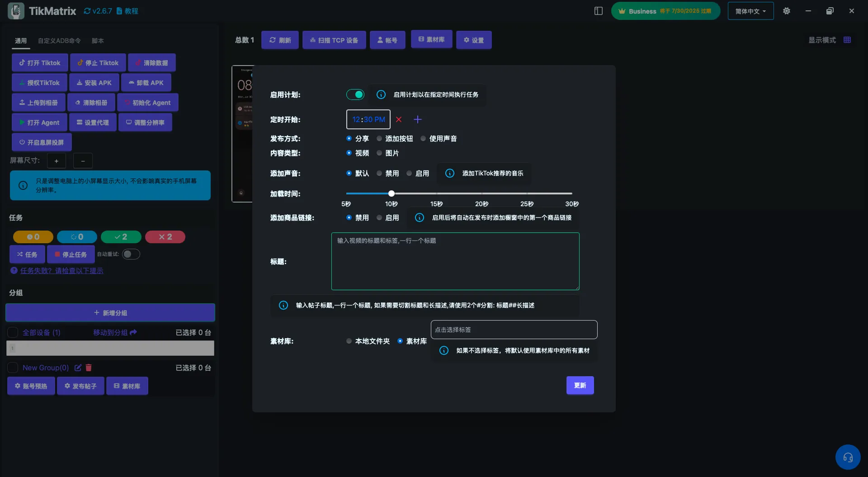This screenshot has height=477, width=868.
Task: Click the red X to remove scheduled time
Action: click(399, 119)
